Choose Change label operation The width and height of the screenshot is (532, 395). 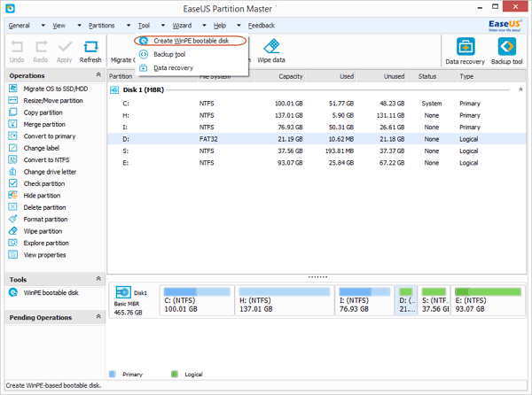click(34, 148)
